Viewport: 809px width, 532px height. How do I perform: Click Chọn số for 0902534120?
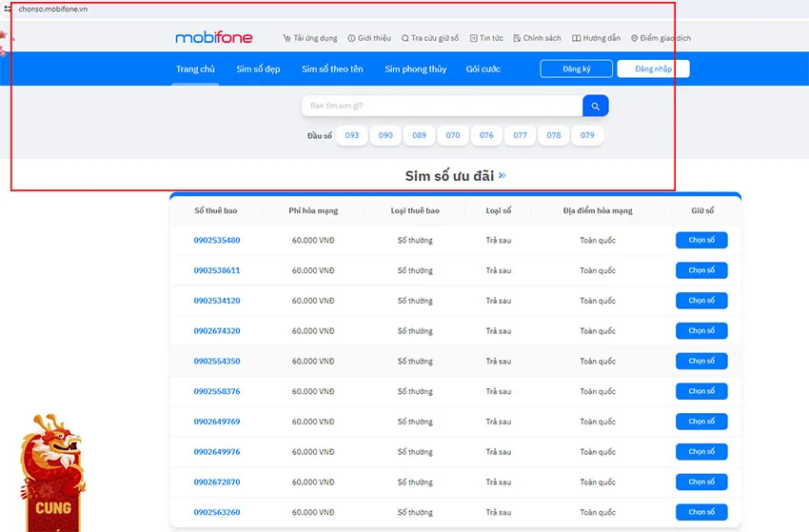pyautogui.click(x=701, y=301)
